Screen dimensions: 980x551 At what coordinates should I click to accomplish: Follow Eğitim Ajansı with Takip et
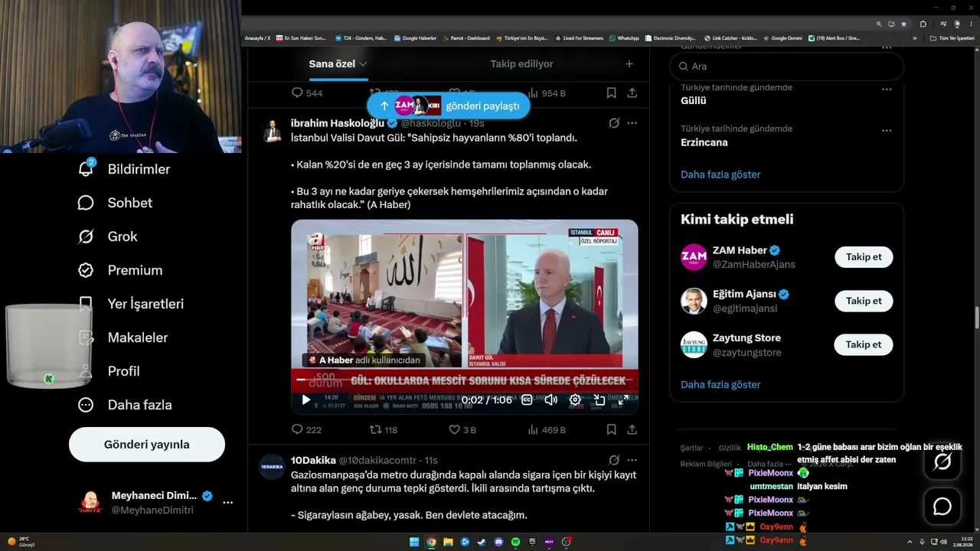pyautogui.click(x=864, y=301)
